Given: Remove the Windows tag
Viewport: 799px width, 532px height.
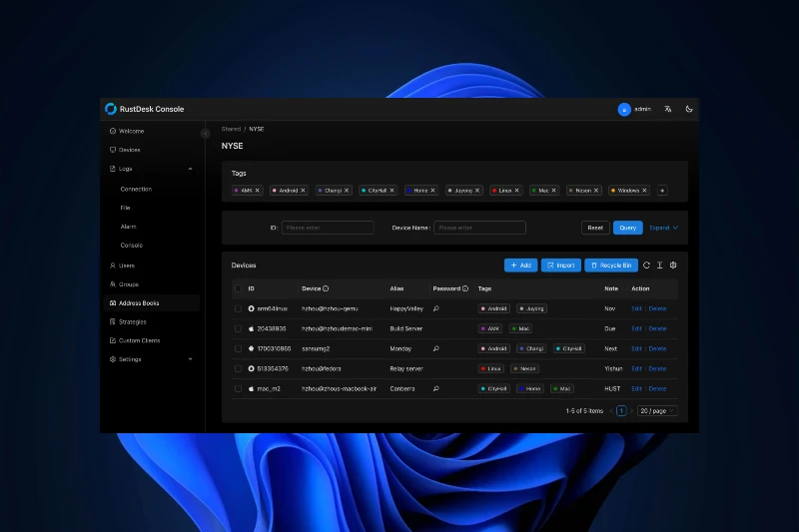Looking at the screenshot, I should 644,191.
